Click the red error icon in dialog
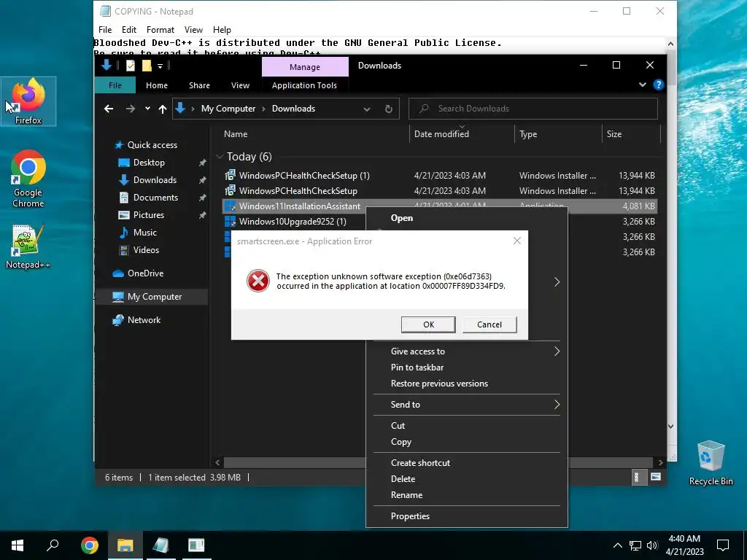 coord(258,281)
